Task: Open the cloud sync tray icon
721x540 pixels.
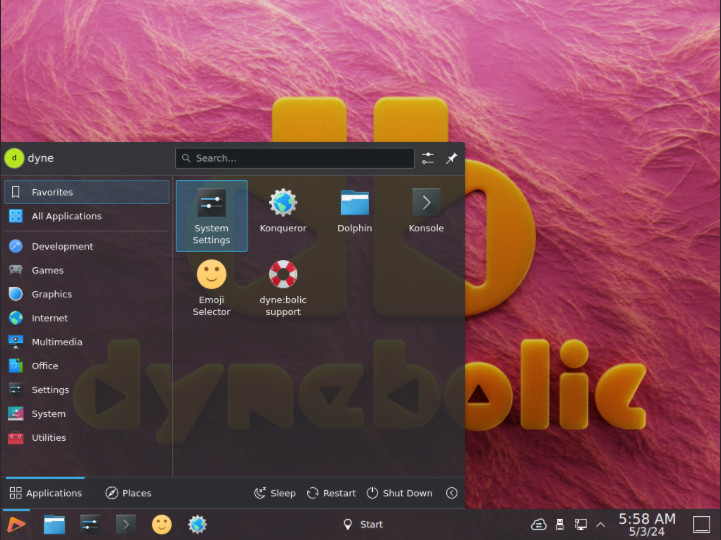Action: pos(539,524)
